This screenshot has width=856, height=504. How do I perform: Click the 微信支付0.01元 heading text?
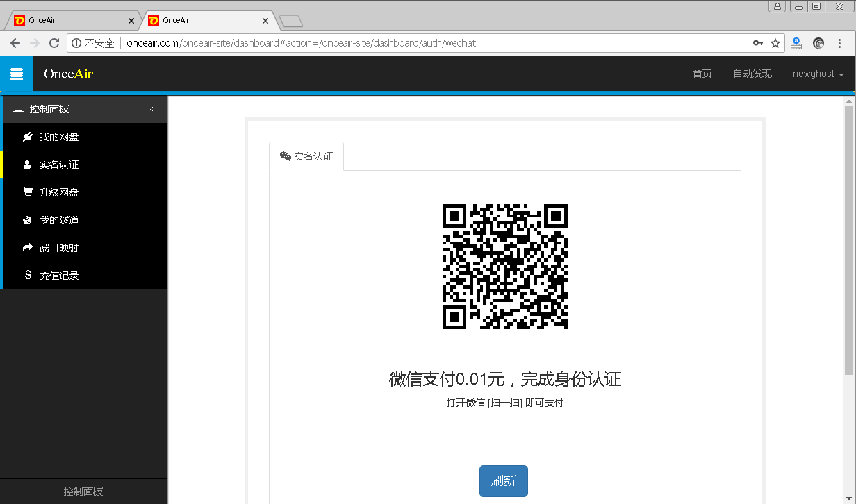[505, 379]
